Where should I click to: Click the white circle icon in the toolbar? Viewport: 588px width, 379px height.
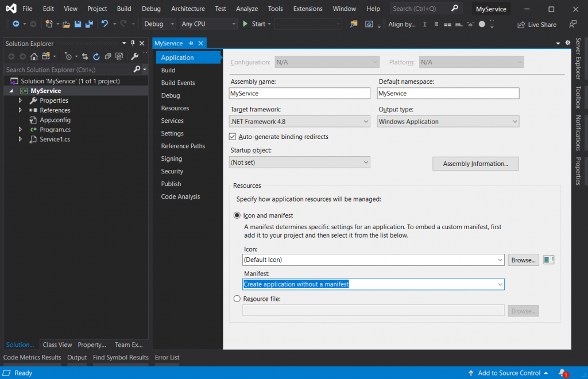[482, 24]
